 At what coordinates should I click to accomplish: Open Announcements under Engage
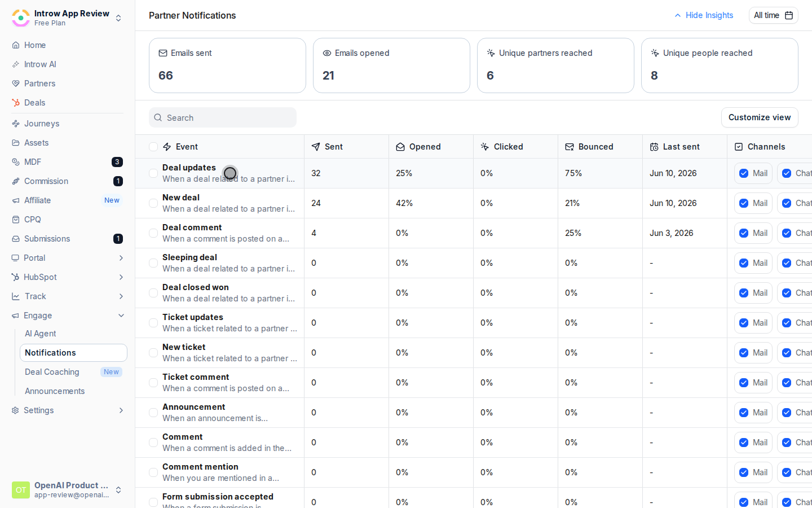[55, 391]
